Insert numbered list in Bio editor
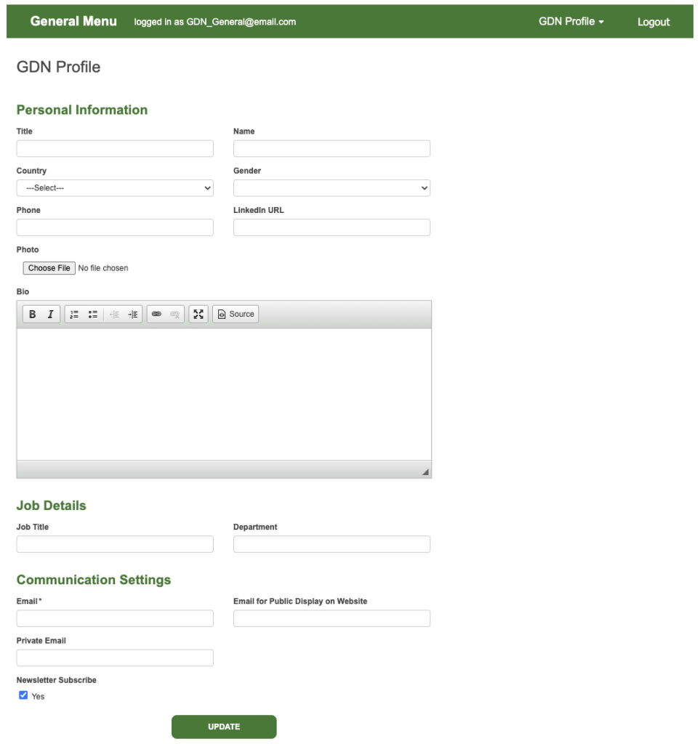 tap(74, 315)
